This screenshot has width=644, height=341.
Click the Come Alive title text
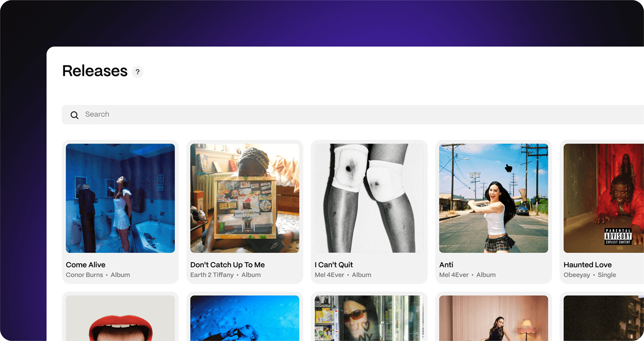[x=86, y=265]
